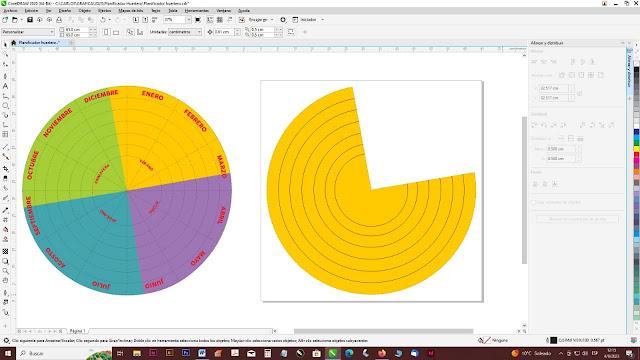Click the Iniciador launcher button
This screenshot has width=640, height=360.
308,20
